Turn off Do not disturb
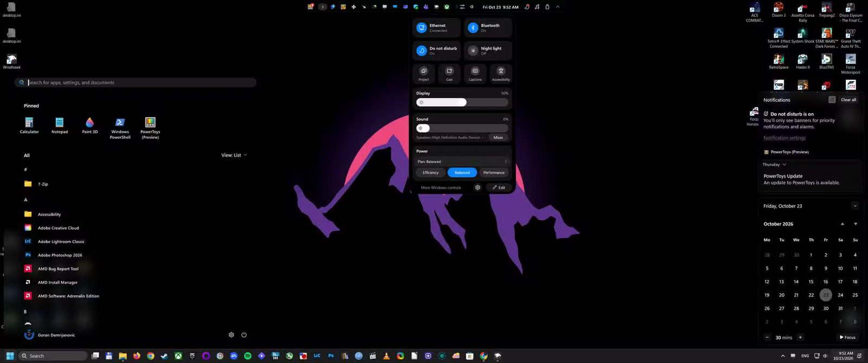868x363 pixels. [437, 50]
